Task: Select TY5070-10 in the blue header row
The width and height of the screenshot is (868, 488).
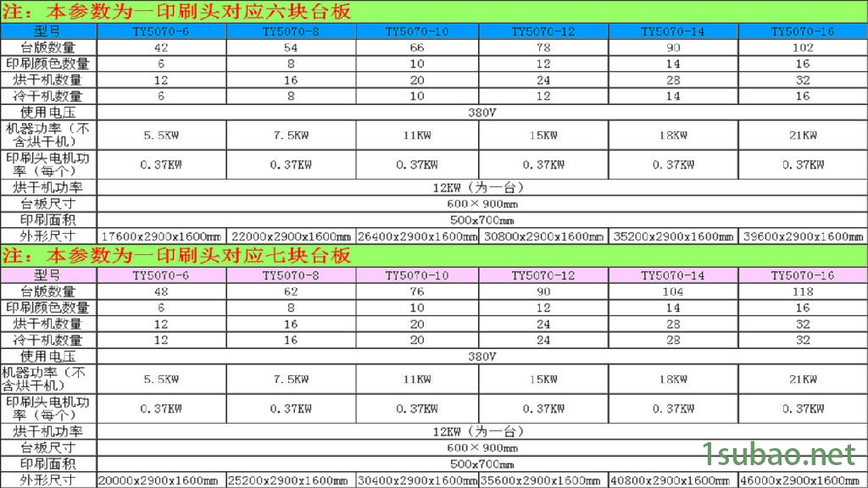Action: (x=416, y=31)
